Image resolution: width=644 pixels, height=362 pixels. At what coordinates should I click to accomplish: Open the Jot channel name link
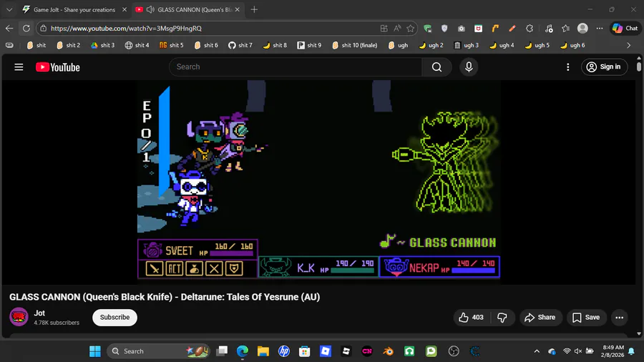point(39,313)
